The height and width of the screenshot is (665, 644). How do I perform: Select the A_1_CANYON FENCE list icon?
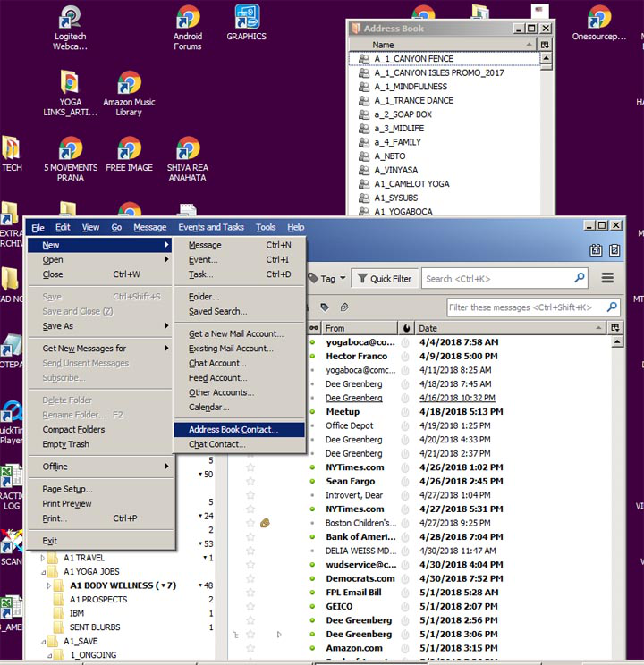click(x=364, y=58)
